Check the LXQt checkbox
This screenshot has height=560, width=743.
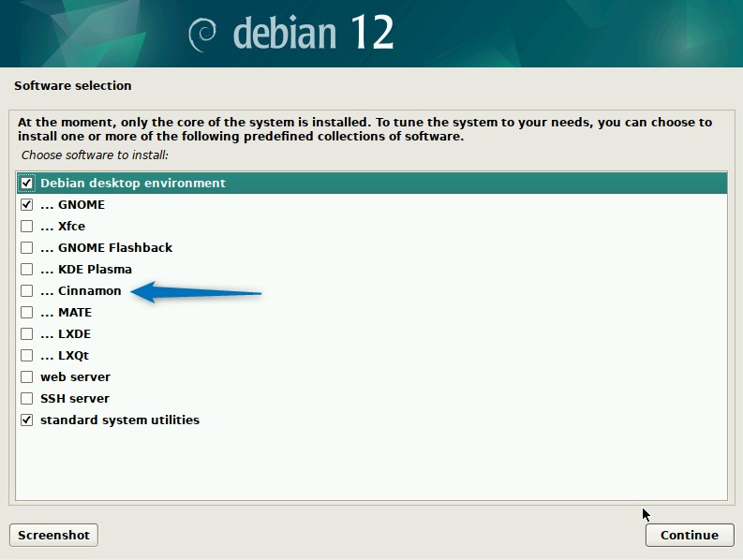(x=26, y=355)
